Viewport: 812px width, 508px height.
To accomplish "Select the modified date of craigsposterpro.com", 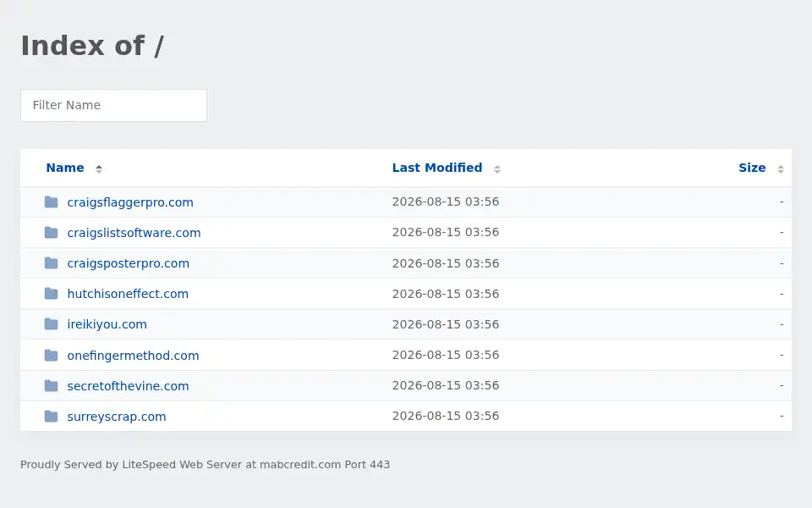I will click(446, 263).
